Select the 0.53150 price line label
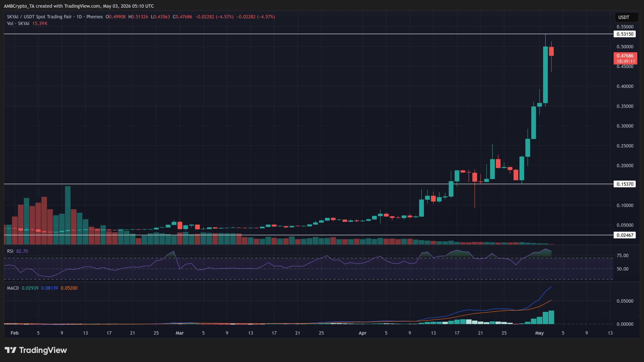644x362 pixels. pos(625,34)
